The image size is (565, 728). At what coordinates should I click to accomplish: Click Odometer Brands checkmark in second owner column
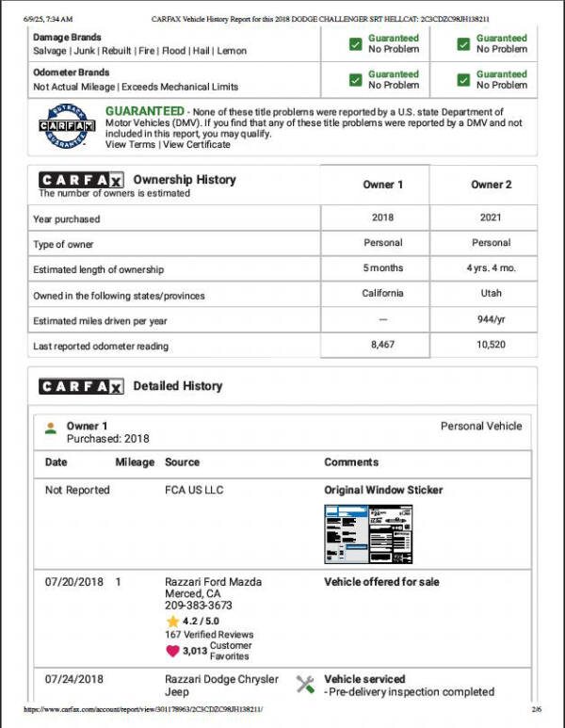click(463, 80)
